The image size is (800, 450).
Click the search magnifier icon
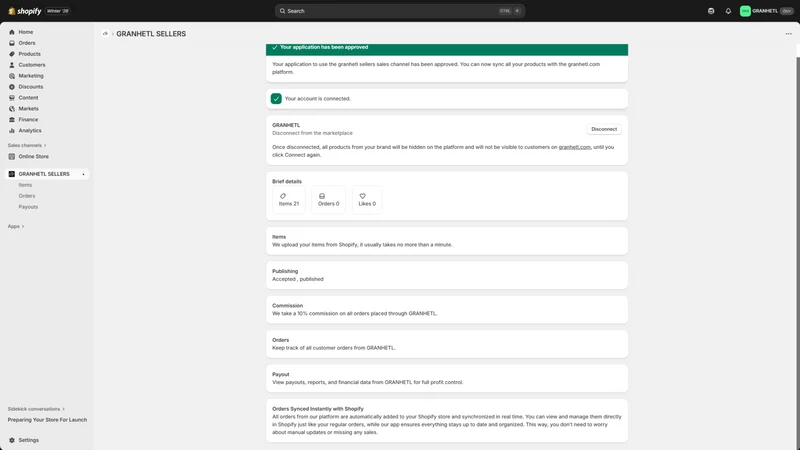click(282, 11)
